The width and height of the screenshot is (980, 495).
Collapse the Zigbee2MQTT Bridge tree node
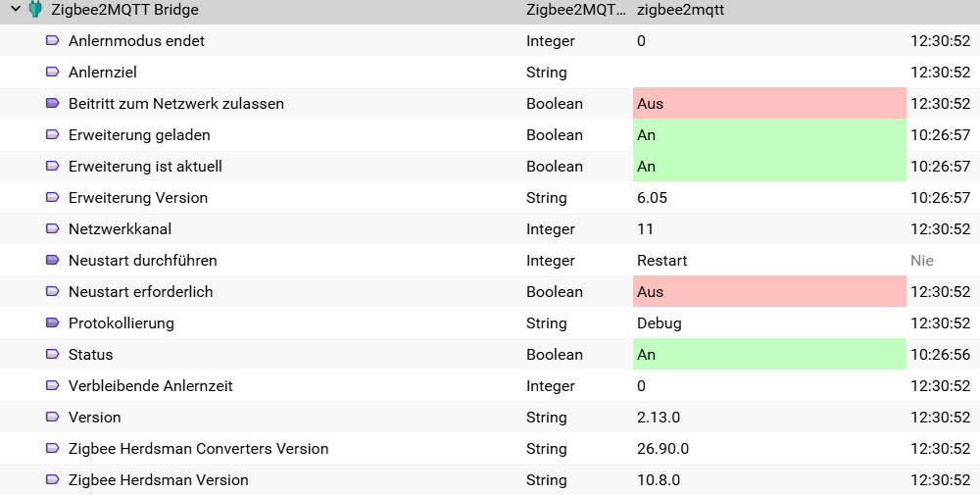coord(16,10)
